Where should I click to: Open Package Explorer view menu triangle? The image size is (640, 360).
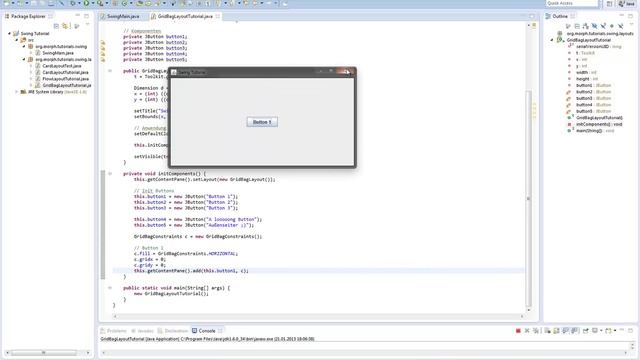[87, 24]
